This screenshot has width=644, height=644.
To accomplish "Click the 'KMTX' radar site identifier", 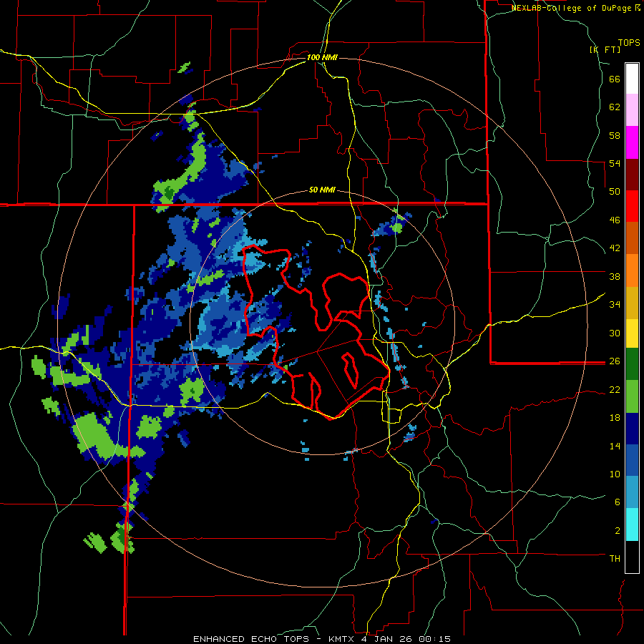I will [x=341, y=639].
